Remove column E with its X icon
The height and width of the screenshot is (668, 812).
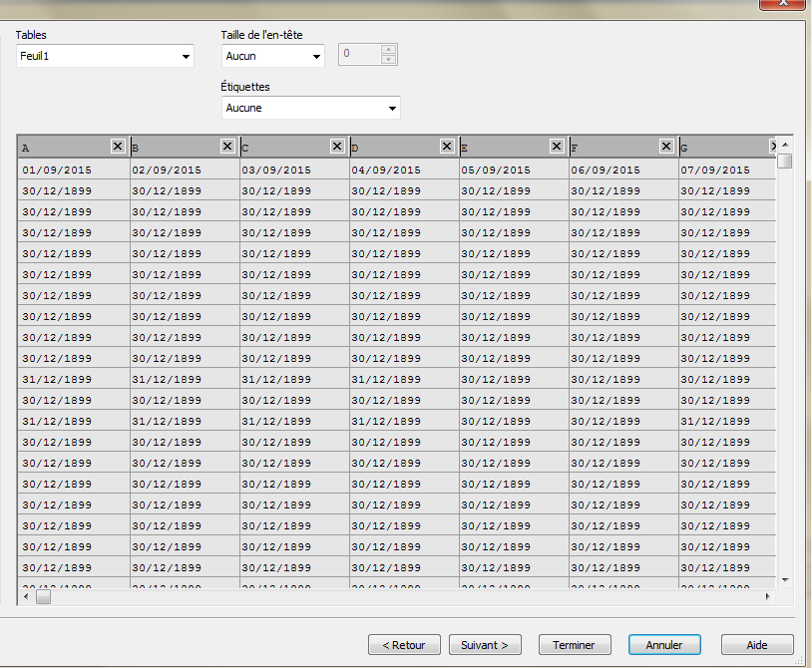tap(557, 147)
